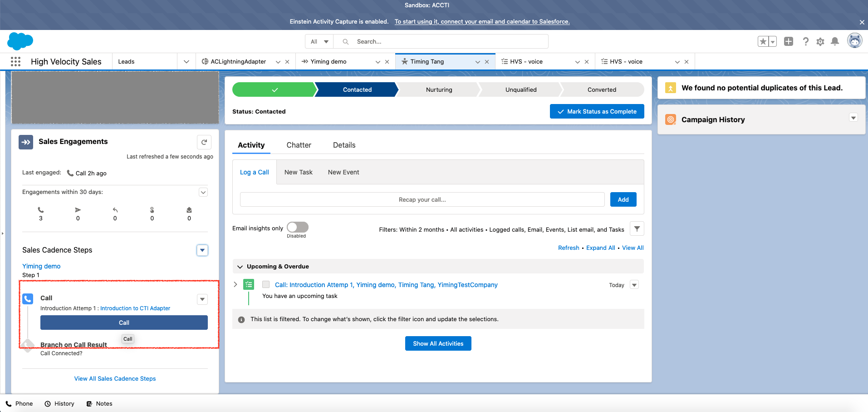Open Sales Cadence Steps dropdown menu
868x412 pixels.
pyautogui.click(x=202, y=250)
